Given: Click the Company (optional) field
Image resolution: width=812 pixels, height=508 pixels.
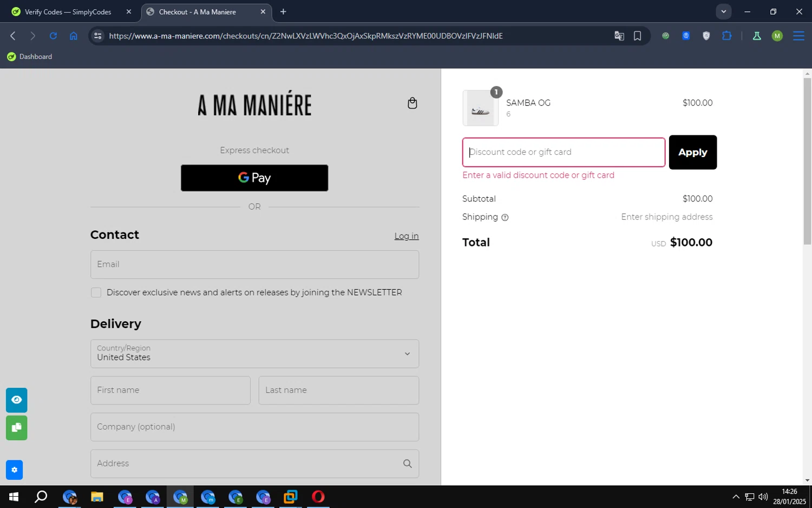Looking at the screenshot, I should pyautogui.click(x=254, y=427).
